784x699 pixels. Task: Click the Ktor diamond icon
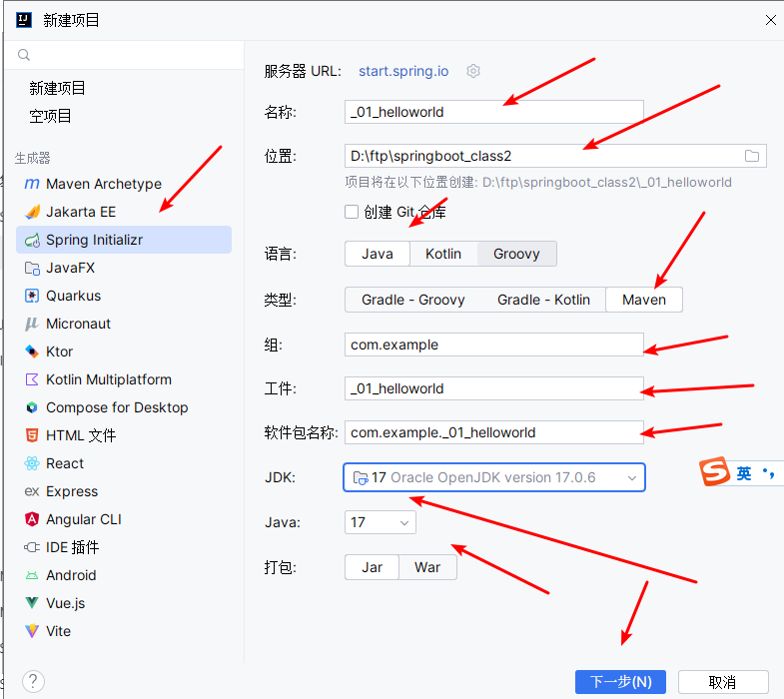(32, 352)
